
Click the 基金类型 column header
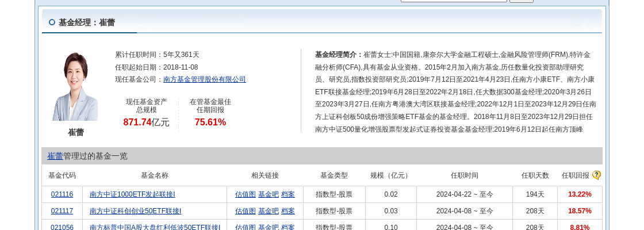tap(334, 175)
